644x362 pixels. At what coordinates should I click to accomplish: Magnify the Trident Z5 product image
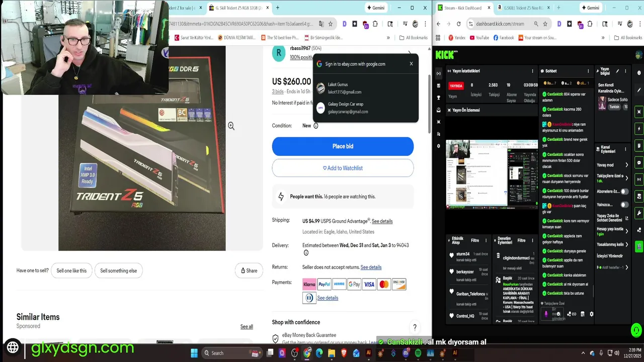[x=231, y=126]
